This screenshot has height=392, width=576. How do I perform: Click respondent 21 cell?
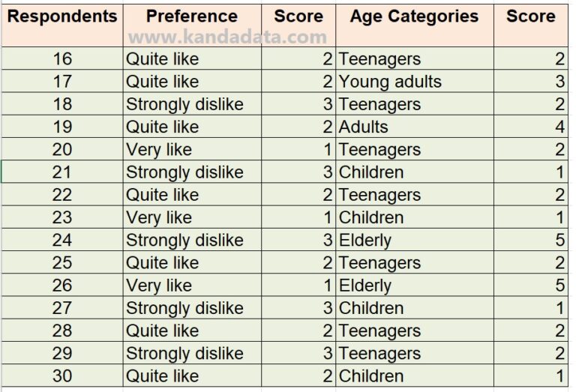pos(62,172)
